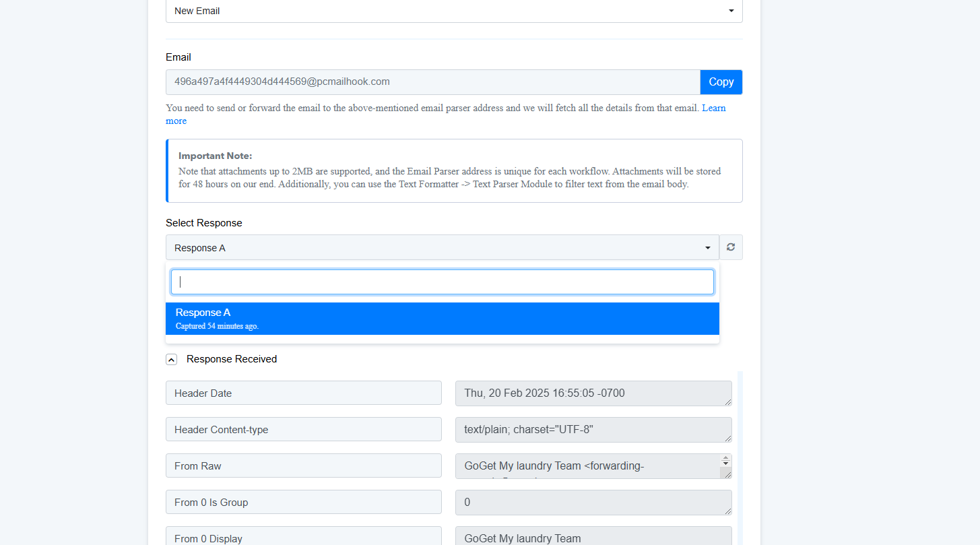Click the refresh responses icon

coord(731,247)
